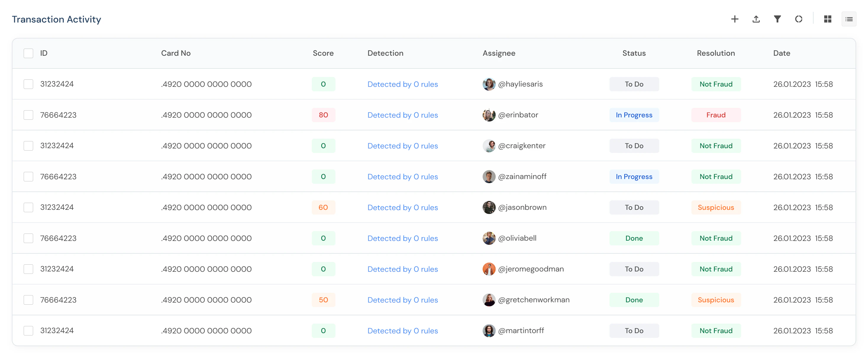Check the checkbox on the Fraud row
The width and height of the screenshot is (868, 358).
click(x=28, y=115)
